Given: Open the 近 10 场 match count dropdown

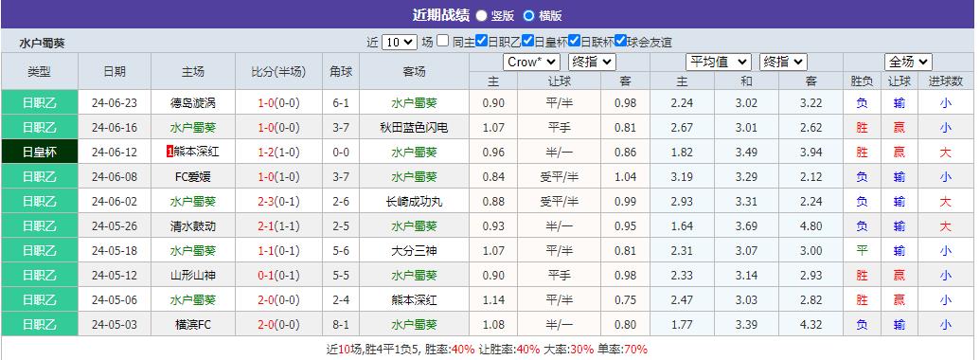Looking at the screenshot, I should point(399,42).
